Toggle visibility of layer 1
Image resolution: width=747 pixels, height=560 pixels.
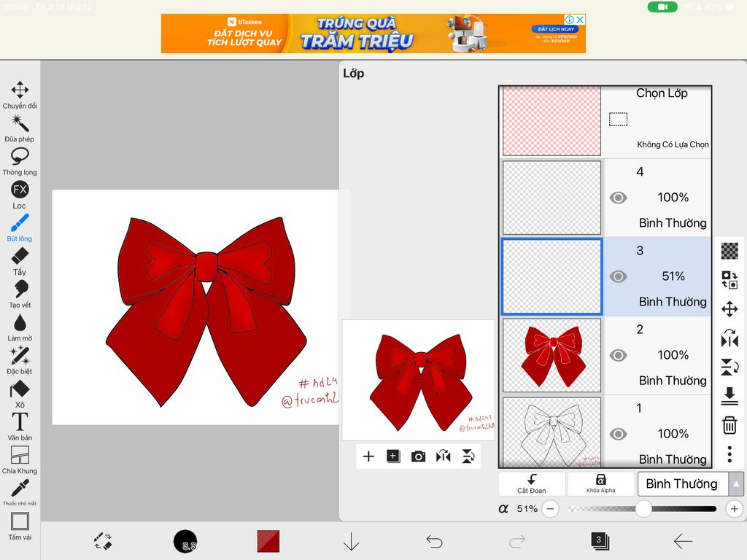coord(618,435)
